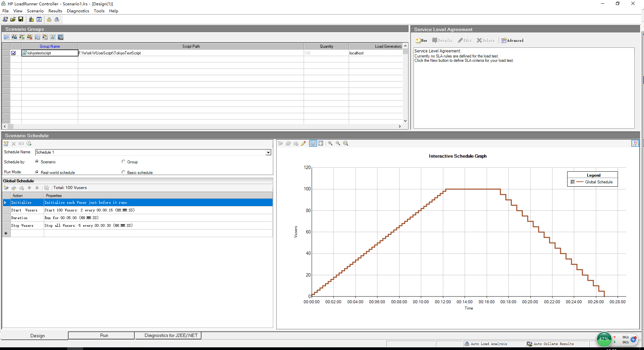
Task: Click Auto Collate Results in status bar
Action: point(550,344)
